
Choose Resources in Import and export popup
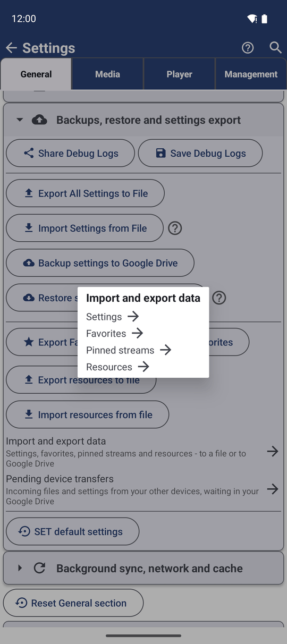pos(118,367)
